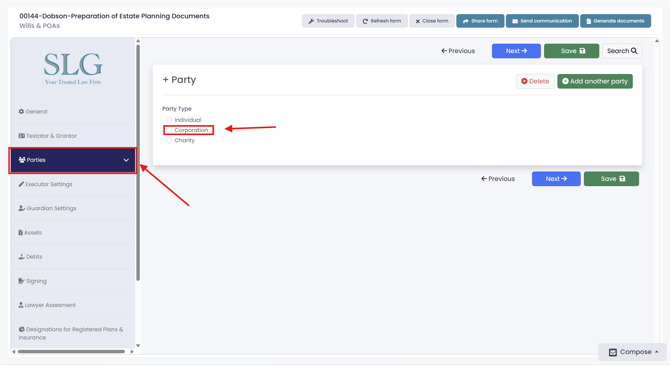Close the form with Close form
Image resolution: width=670 pixels, height=365 pixels.
click(x=432, y=21)
